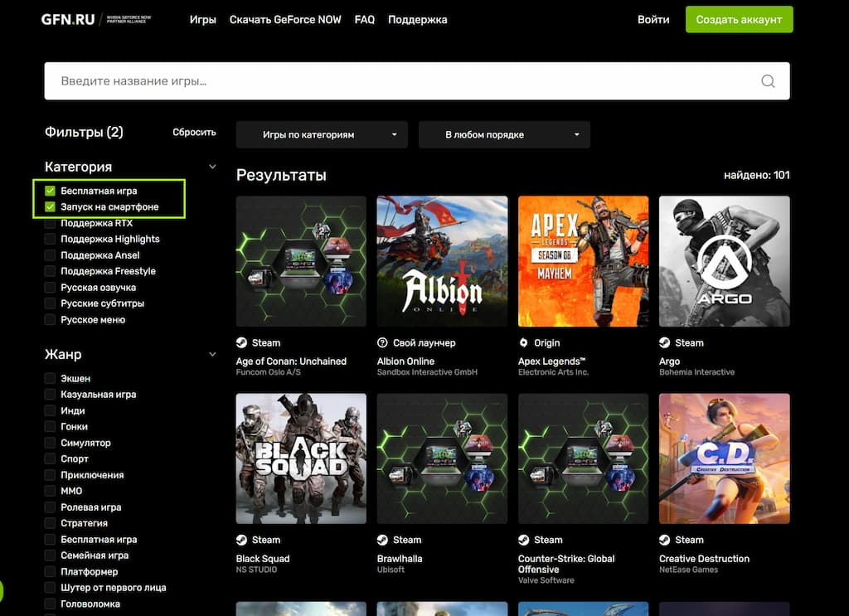Enable the Русская озвучка filter

[50, 288]
